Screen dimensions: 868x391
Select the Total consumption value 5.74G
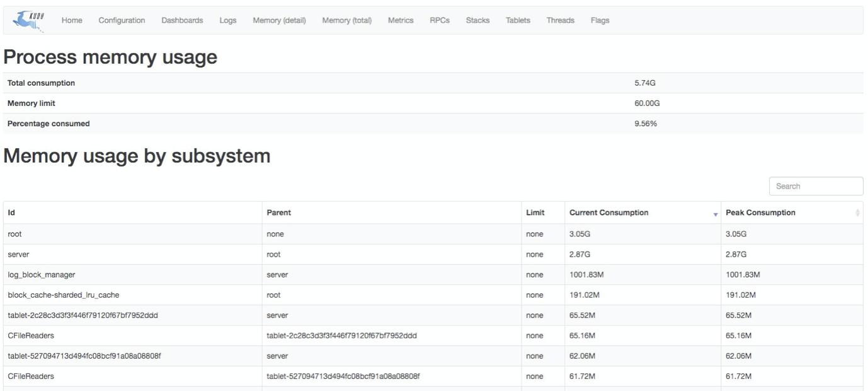click(x=645, y=83)
